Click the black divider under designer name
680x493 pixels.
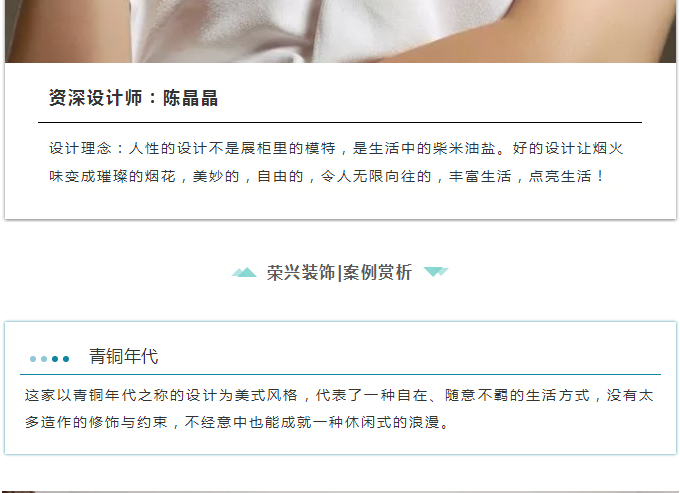tap(340, 123)
